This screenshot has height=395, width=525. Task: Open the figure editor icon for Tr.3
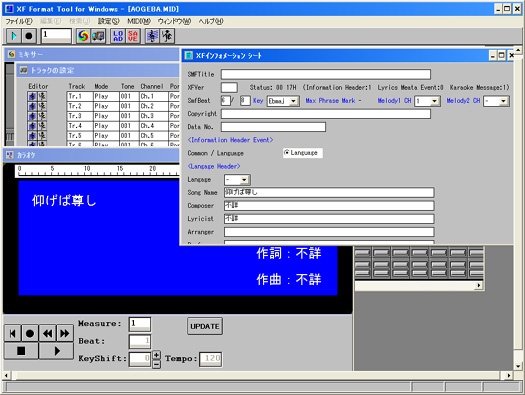42,116
